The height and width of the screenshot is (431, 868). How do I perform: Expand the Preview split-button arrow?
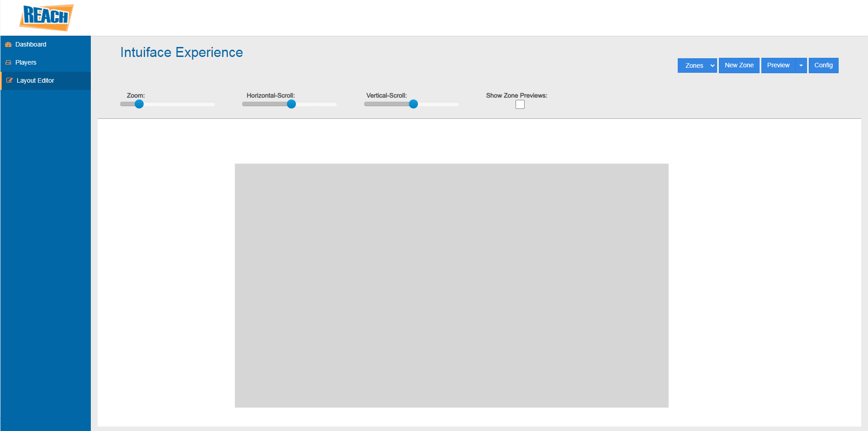[x=800, y=66]
